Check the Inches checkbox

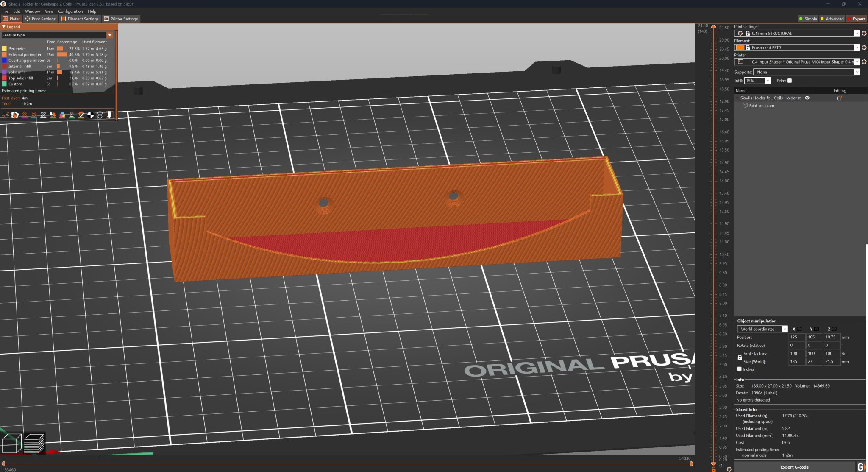click(x=740, y=369)
